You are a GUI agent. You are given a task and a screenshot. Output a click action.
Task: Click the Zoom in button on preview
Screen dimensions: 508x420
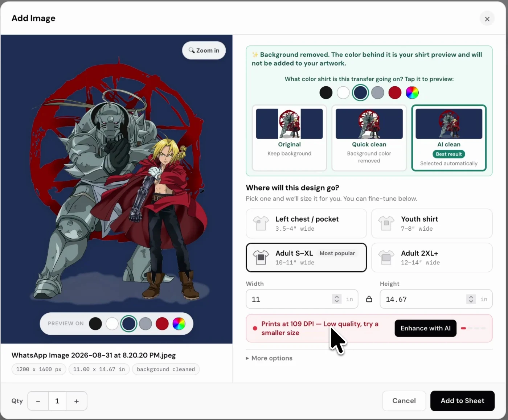pos(204,50)
